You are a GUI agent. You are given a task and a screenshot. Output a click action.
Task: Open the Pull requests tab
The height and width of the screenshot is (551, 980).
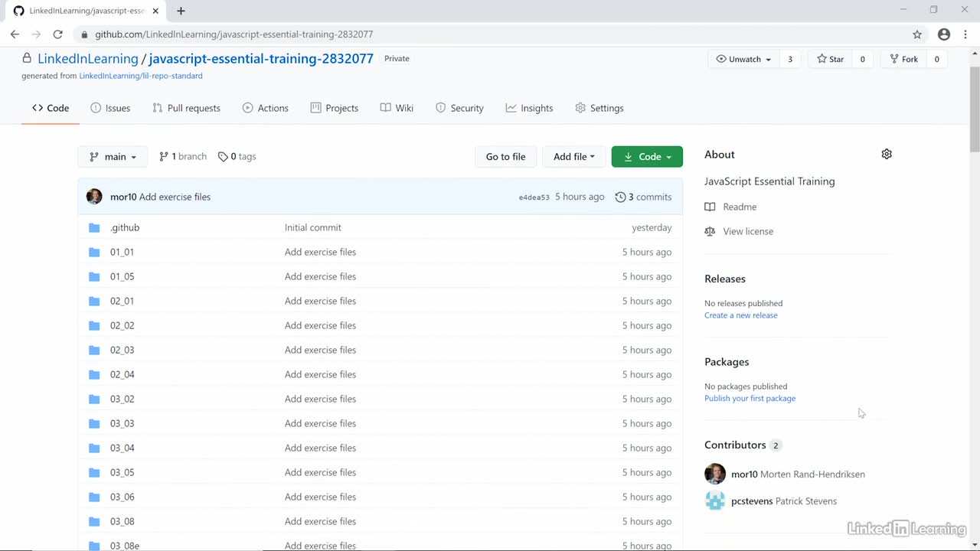tap(186, 108)
